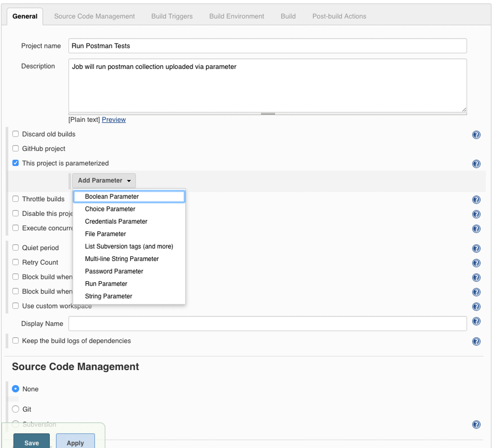Switch to Source Code Management tab
This screenshot has height=448, width=498.
click(94, 16)
